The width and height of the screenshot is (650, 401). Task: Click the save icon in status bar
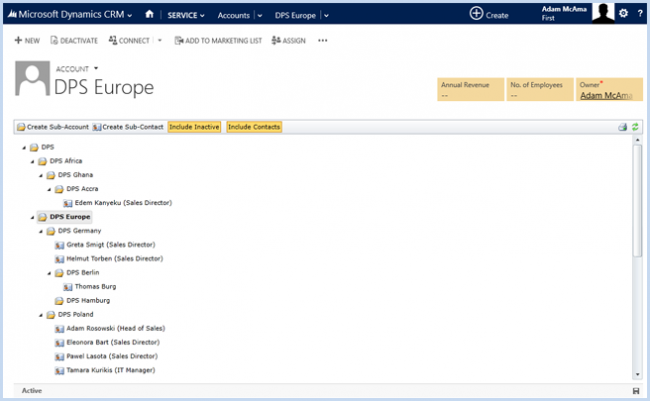636,391
